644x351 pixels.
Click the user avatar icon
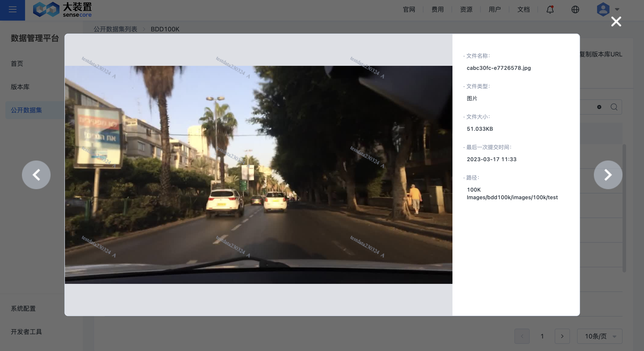603,9
